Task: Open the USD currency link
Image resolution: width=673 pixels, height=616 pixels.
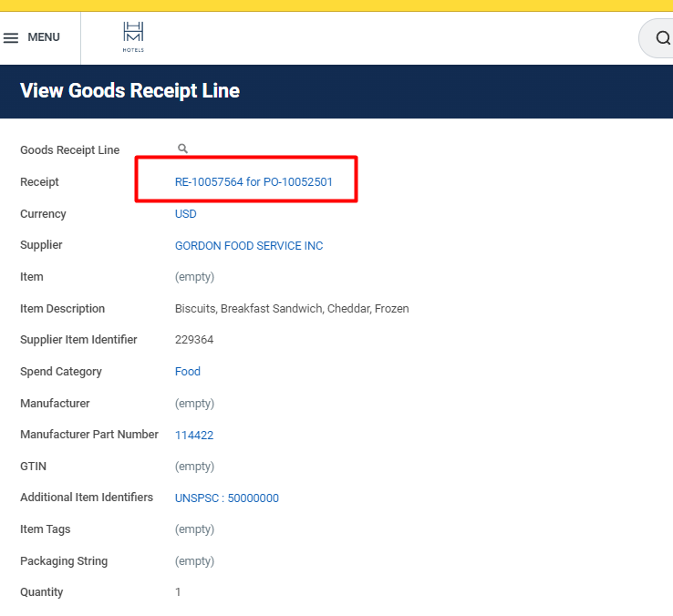Action: coord(185,213)
